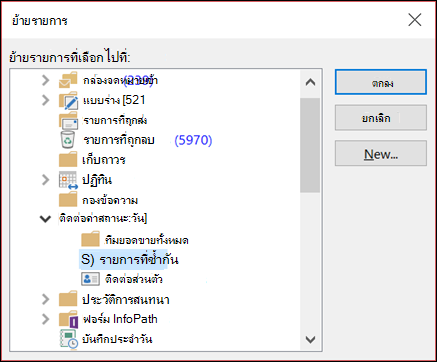Select the ปฏิทิน calendar label

97,180
